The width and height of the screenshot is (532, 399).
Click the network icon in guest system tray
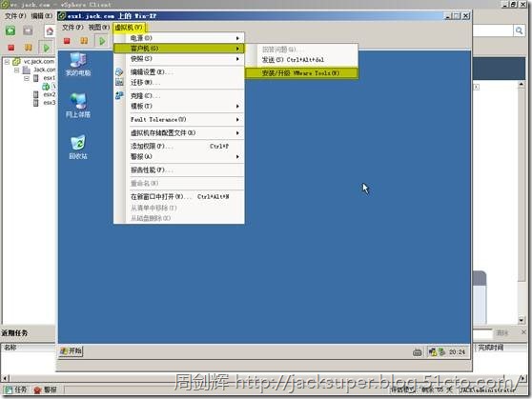point(432,352)
